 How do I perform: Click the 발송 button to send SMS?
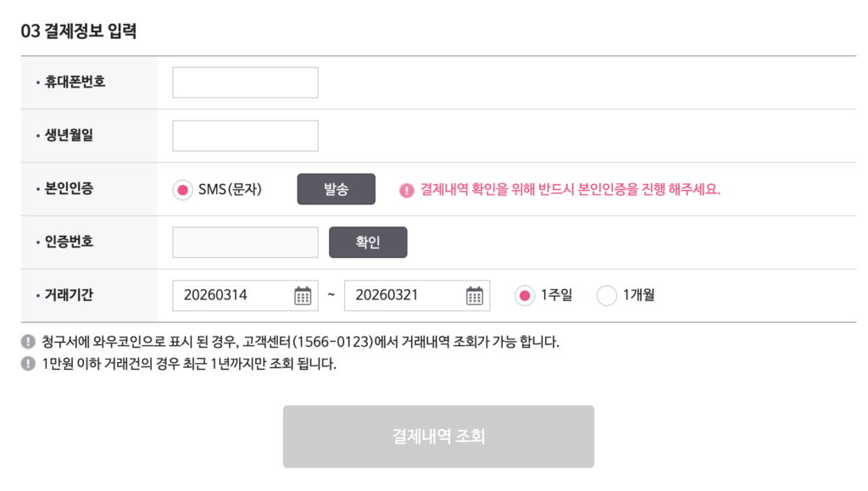[336, 188]
